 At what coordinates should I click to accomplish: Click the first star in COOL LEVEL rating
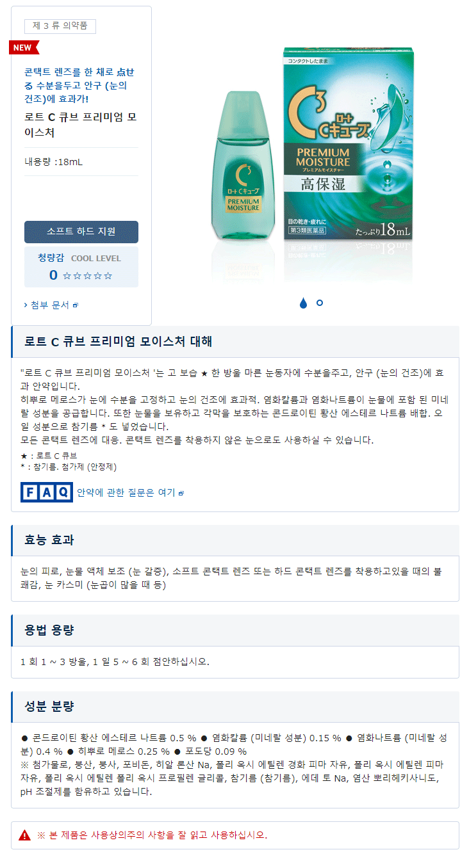[67, 276]
